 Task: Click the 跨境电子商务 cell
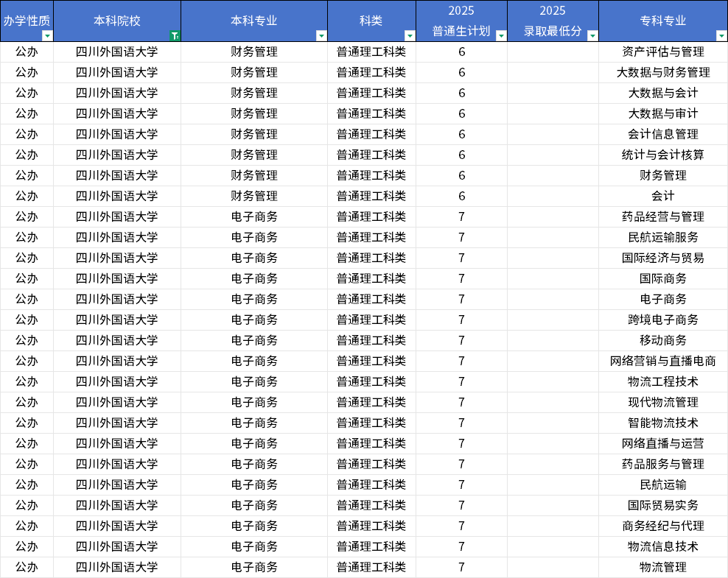tap(663, 320)
